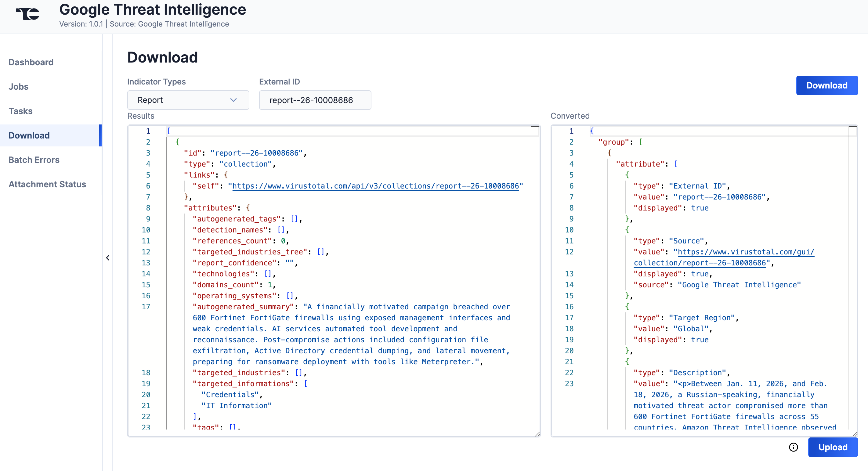Click the External ID input field
The height and width of the screenshot is (471, 868).
tap(315, 100)
